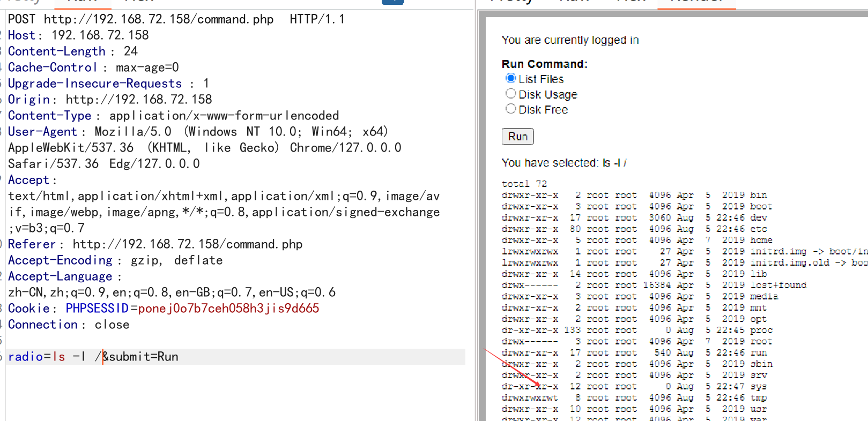Click the PHPSESSID cookie value

pyautogui.click(x=229, y=309)
